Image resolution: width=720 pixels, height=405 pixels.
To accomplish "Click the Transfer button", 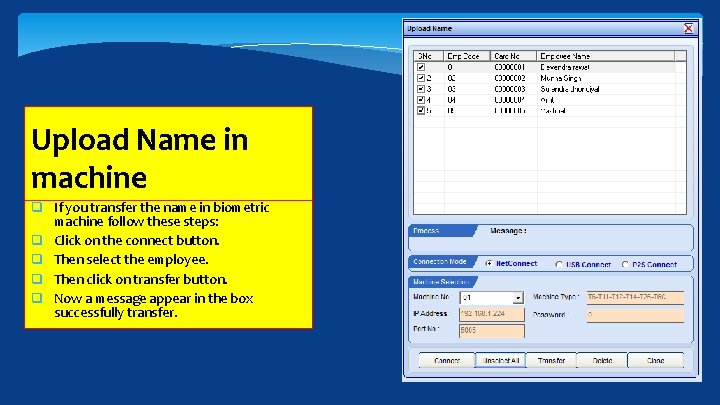I will (x=551, y=360).
